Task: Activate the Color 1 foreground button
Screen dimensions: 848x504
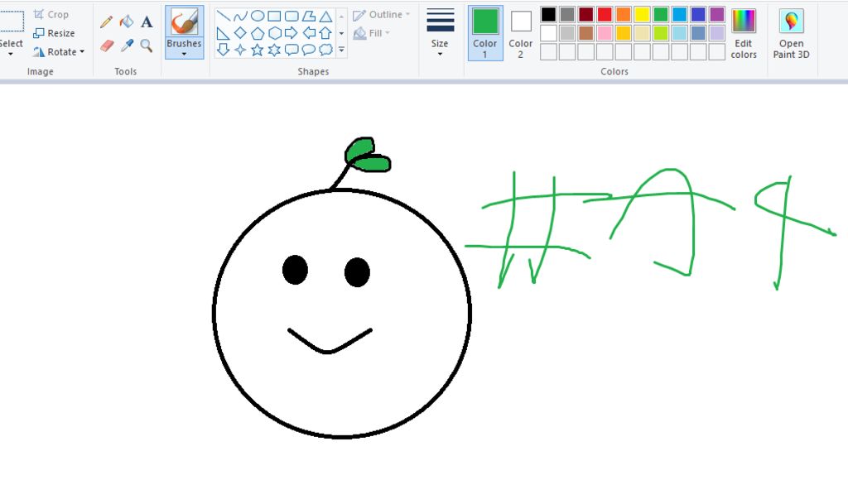Action: [485, 33]
